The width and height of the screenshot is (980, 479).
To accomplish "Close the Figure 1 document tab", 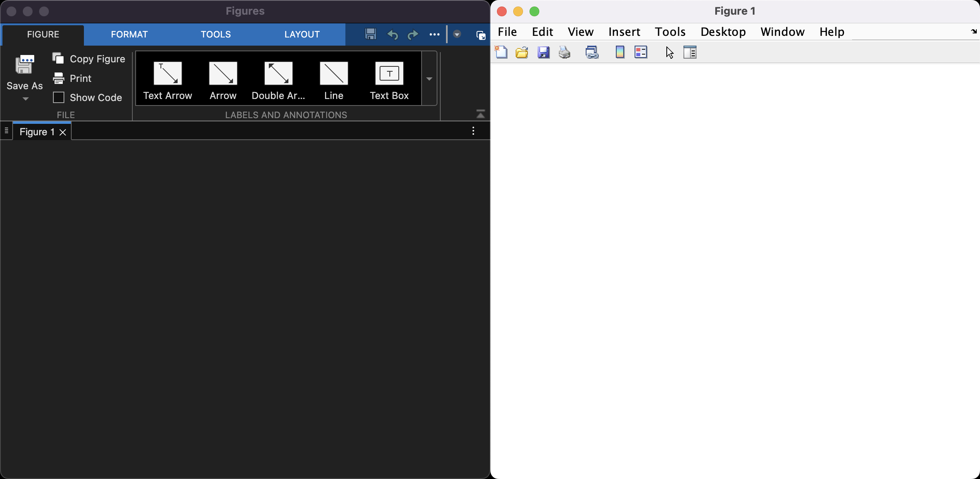I will [63, 132].
